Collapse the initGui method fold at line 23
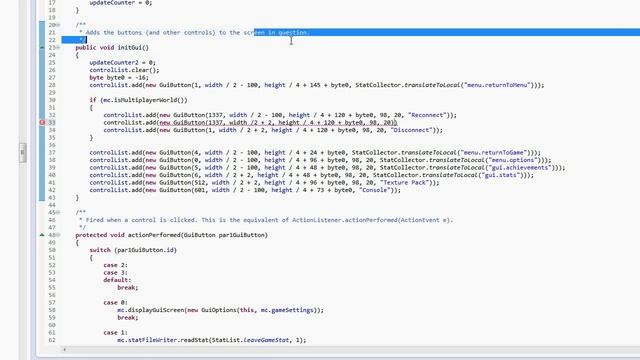This screenshot has height=360, width=640. click(x=58, y=48)
